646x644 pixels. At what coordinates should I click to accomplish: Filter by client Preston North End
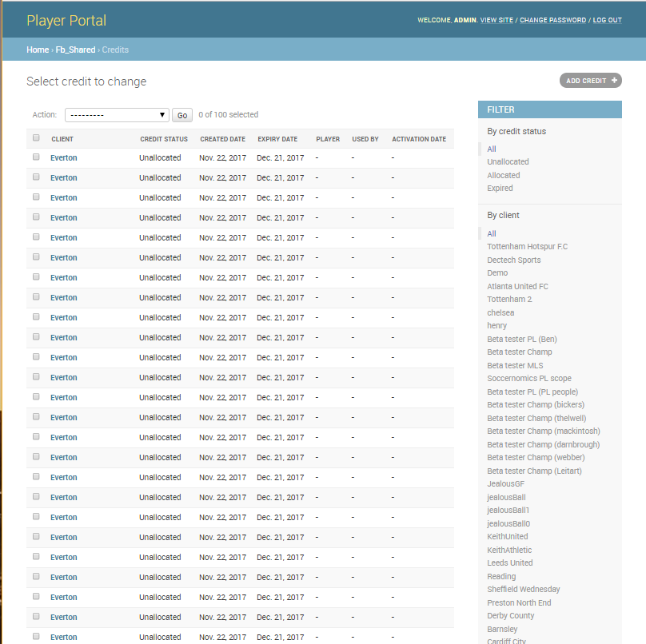click(x=519, y=602)
